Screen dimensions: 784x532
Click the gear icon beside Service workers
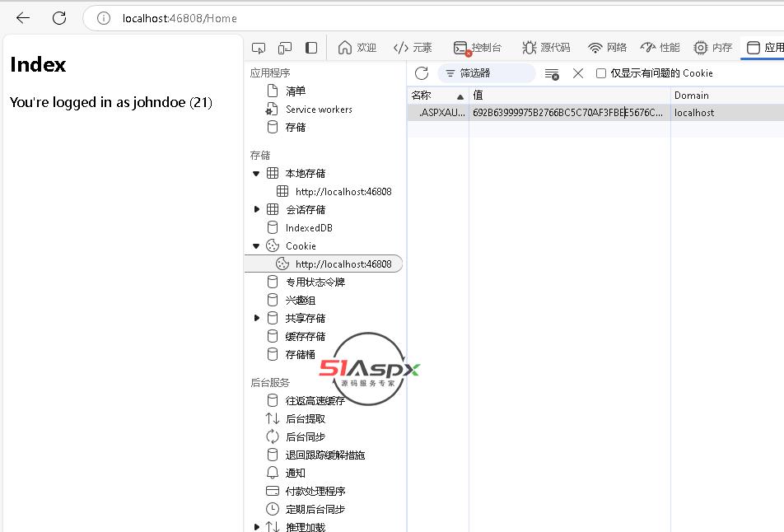[272, 109]
